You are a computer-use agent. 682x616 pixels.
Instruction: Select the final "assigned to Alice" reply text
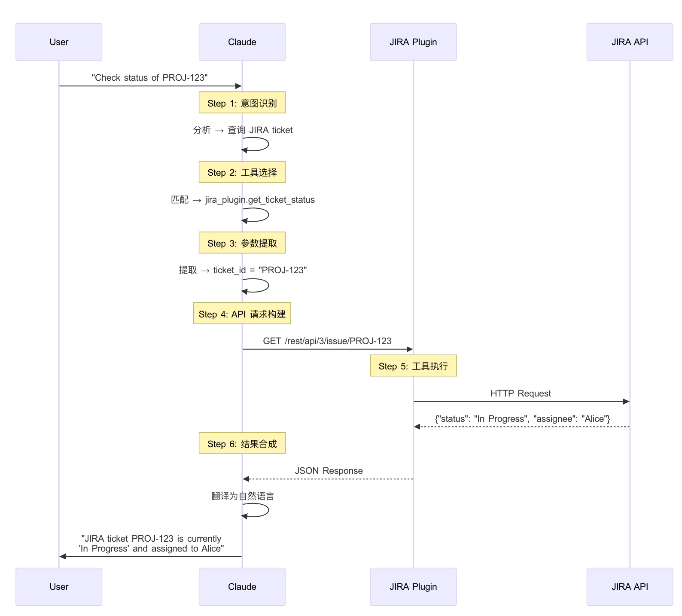[151, 543]
